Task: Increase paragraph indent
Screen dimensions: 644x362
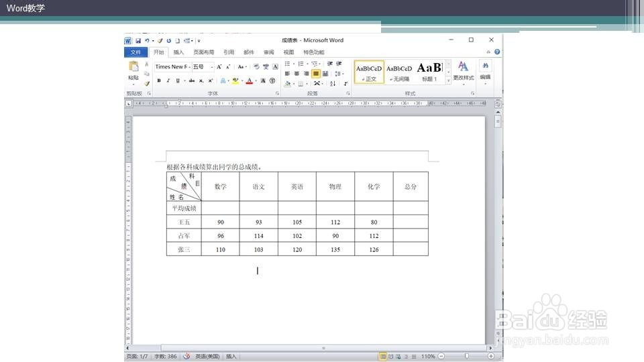Action: tap(339, 64)
